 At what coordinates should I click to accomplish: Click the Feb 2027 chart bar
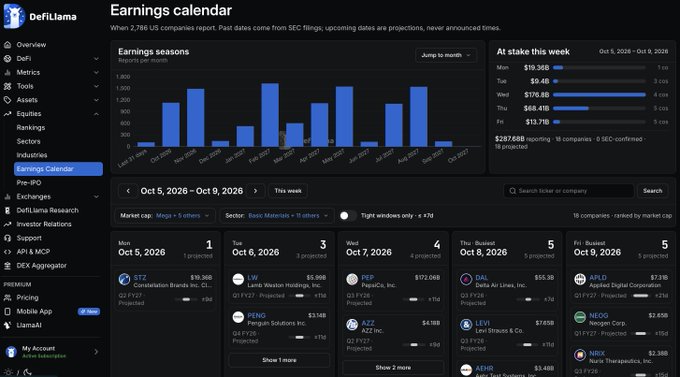coord(270,115)
